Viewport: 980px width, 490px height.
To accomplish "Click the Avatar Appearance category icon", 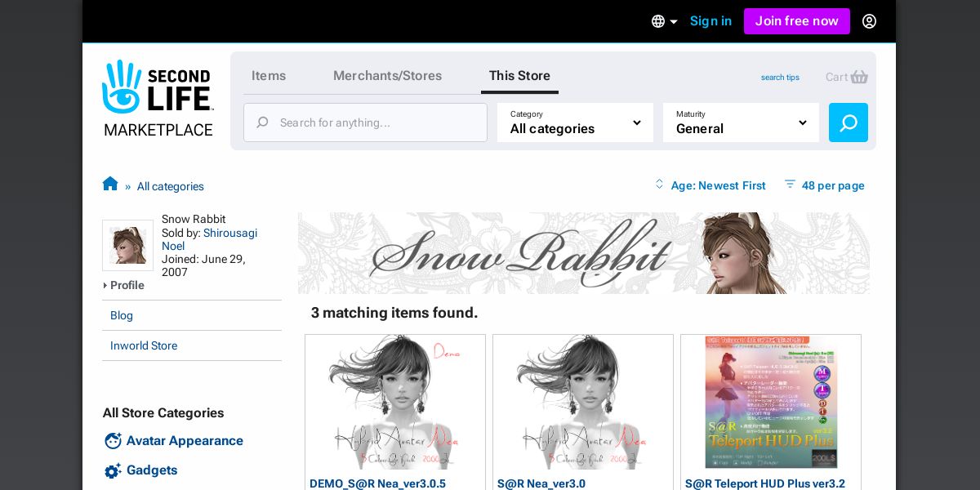I will [113, 441].
